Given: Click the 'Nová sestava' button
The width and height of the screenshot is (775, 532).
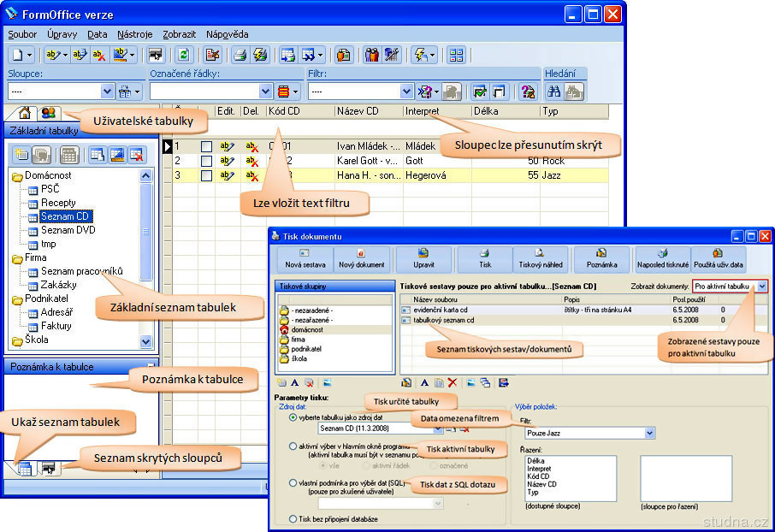Looking at the screenshot, I should [305, 259].
